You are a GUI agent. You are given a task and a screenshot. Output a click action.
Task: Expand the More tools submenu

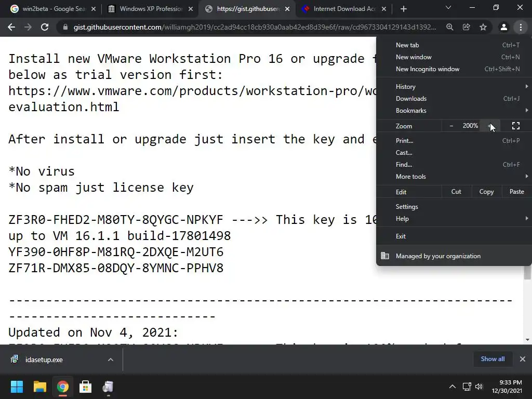point(454,177)
